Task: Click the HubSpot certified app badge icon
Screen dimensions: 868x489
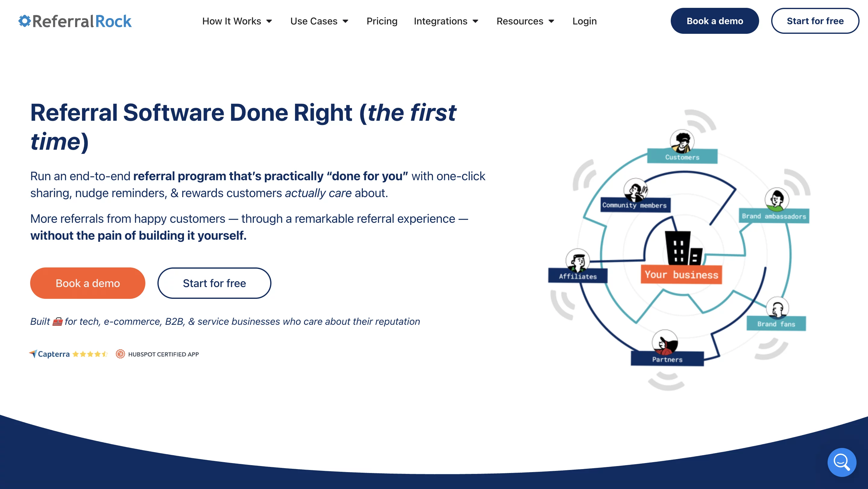Action: point(120,354)
